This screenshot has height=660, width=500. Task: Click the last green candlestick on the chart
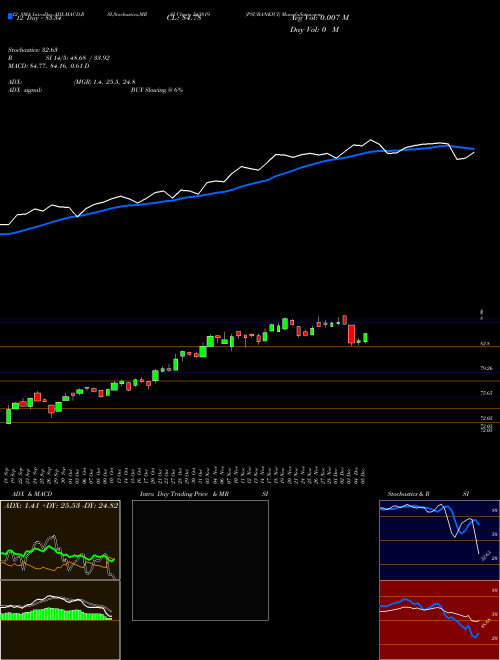click(365, 338)
